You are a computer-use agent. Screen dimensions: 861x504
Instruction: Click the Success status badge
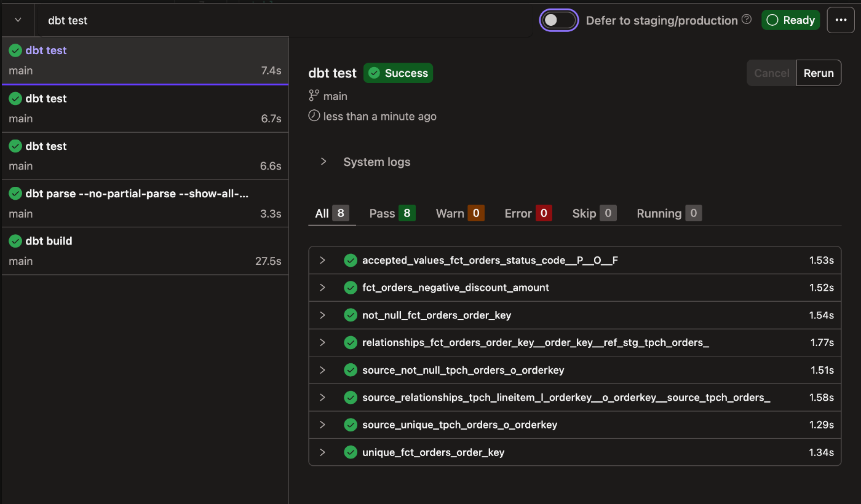coord(398,73)
